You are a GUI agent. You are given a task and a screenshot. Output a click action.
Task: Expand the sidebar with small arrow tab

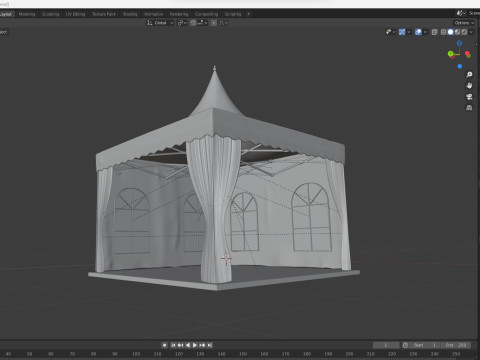[x=477, y=44]
